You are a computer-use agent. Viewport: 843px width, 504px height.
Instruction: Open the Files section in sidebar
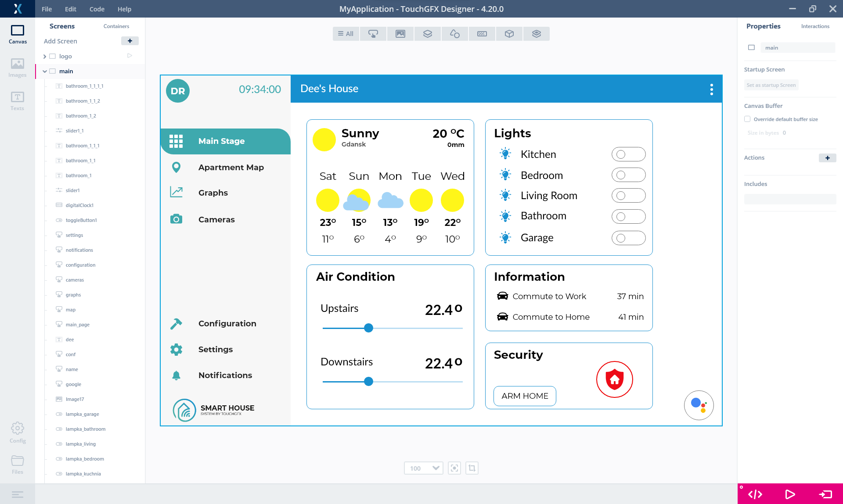pos(18,465)
